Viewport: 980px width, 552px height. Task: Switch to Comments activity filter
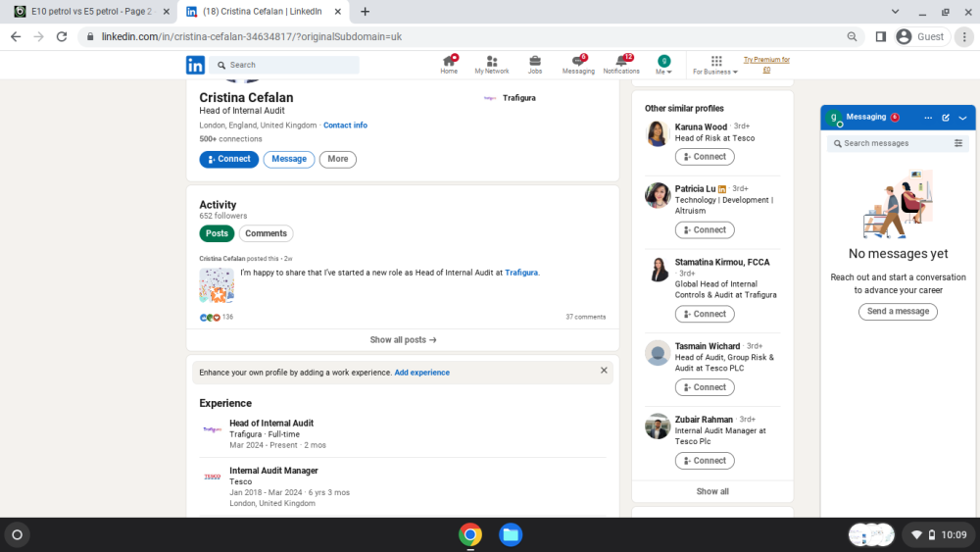tap(266, 233)
